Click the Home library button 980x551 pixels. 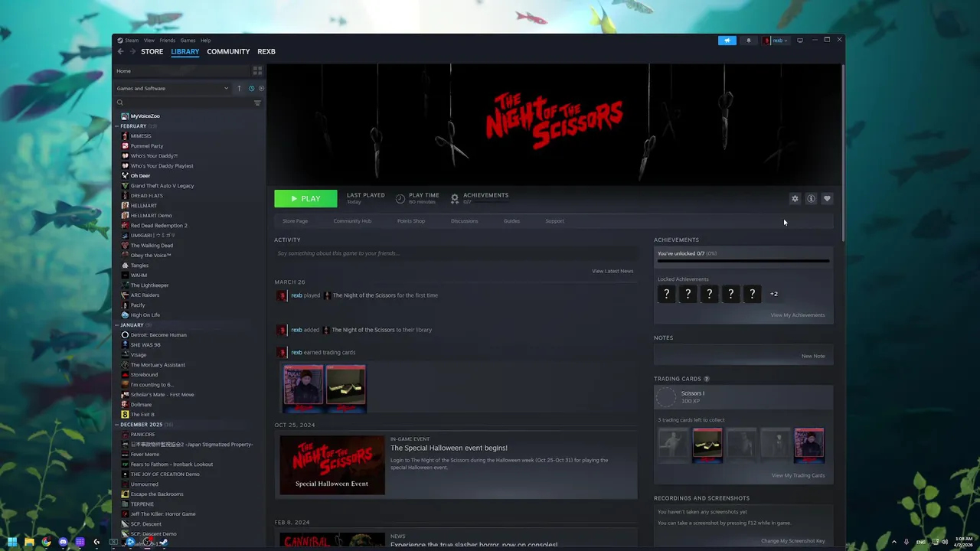click(x=182, y=70)
